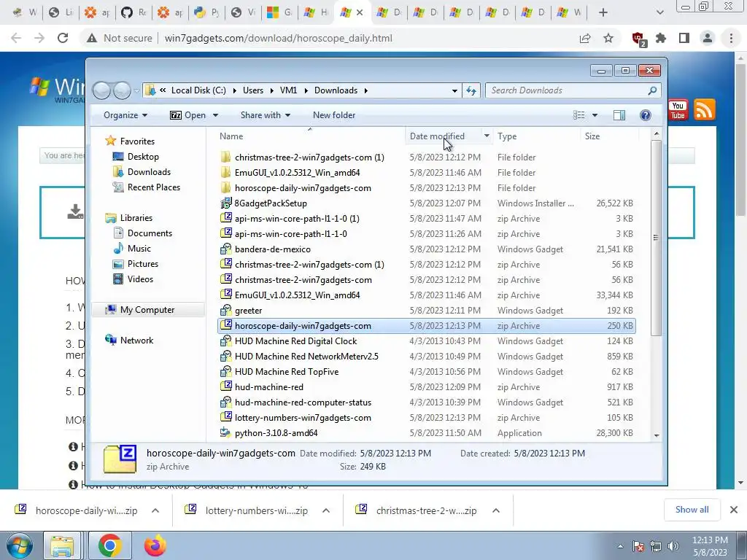This screenshot has width=747, height=560.
Task: Click the file list vertical scrollbar
Action: click(x=657, y=238)
